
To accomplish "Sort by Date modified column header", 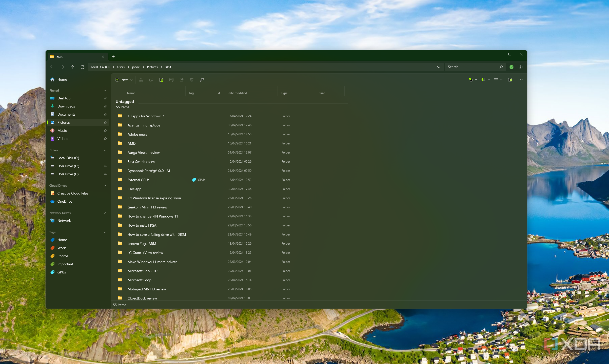I will pyautogui.click(x=251, y=93).
